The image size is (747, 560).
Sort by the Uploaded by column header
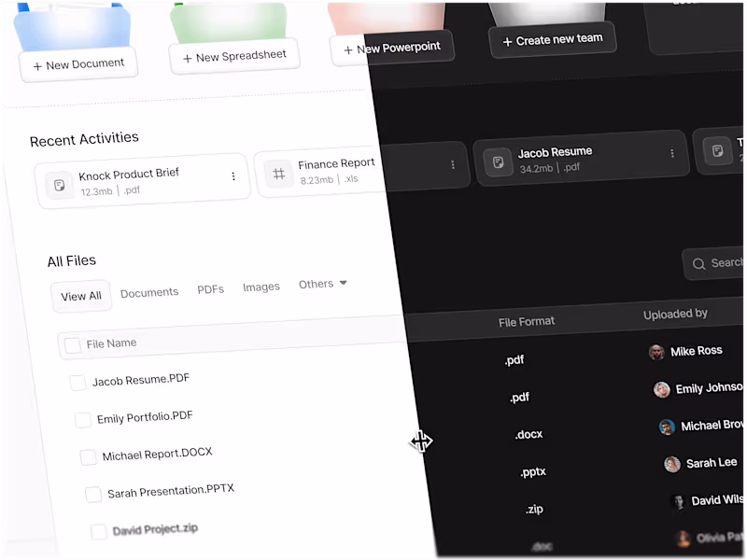click(675, 315)
